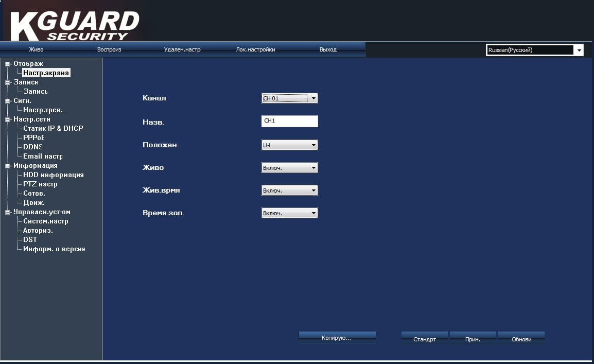The width and height of the screenshot is (594, 364).
Task: Open the Воспроиз playback tab
Action: point(109,49)
